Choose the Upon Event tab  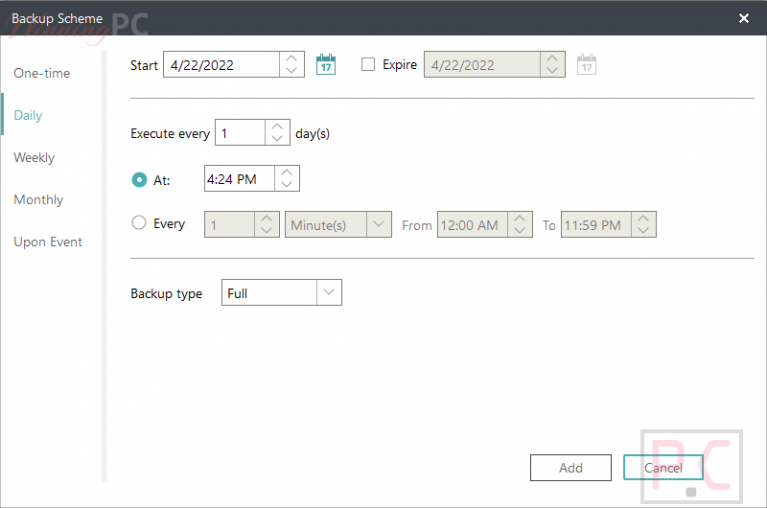pyautogui.click(x=48, y=242)
